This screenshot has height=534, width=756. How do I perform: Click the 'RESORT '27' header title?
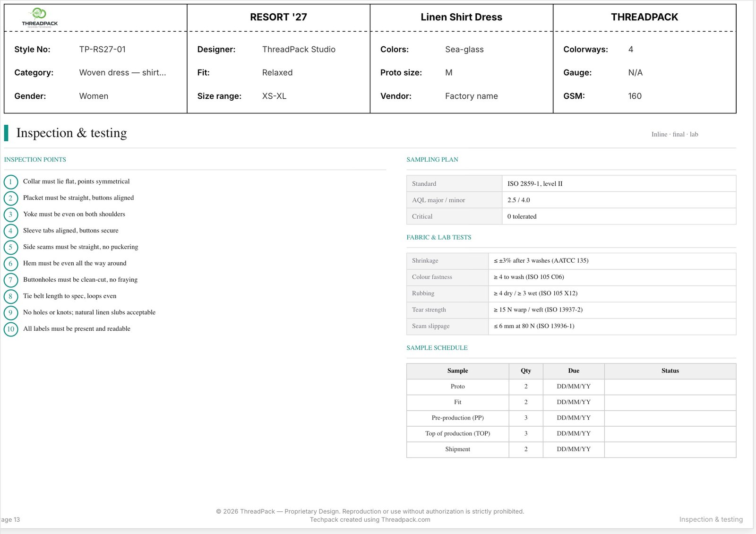pyautogui.click(x=278, y=17)
